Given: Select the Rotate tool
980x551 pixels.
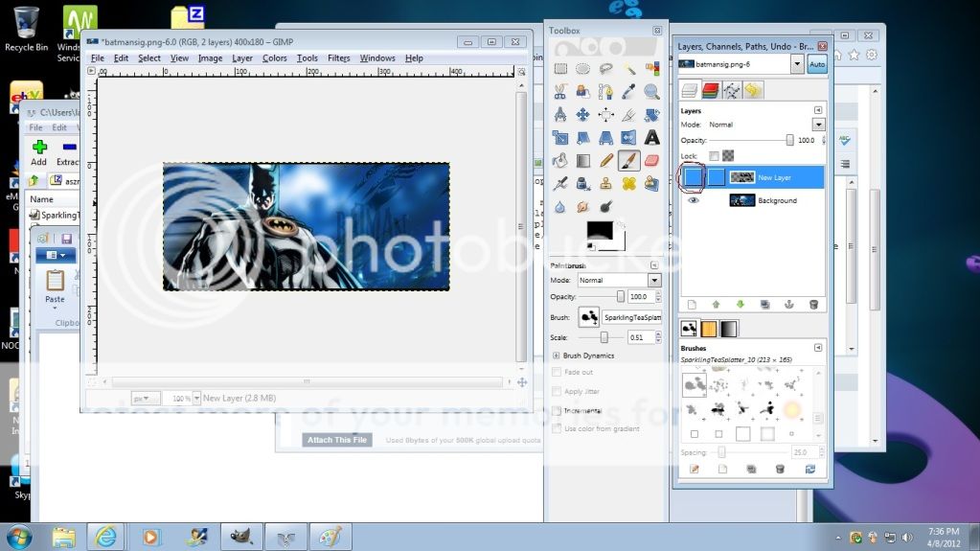Looking at the screenshot, I should 651,114.
